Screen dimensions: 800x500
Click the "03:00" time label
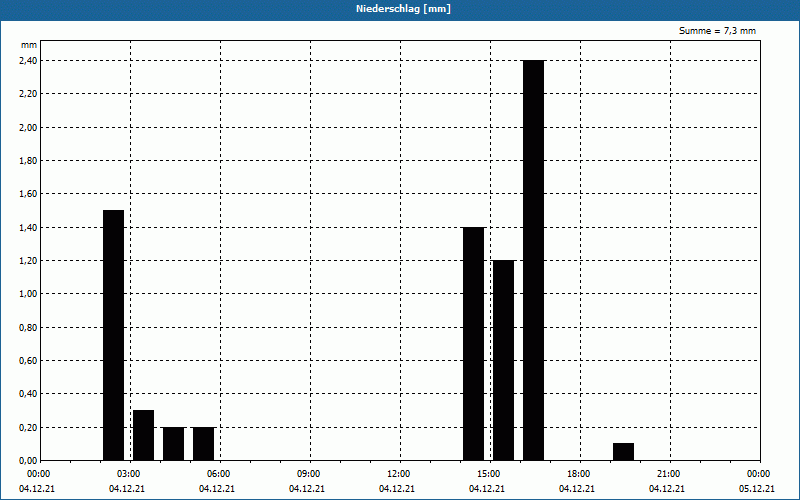coord(129,474)
